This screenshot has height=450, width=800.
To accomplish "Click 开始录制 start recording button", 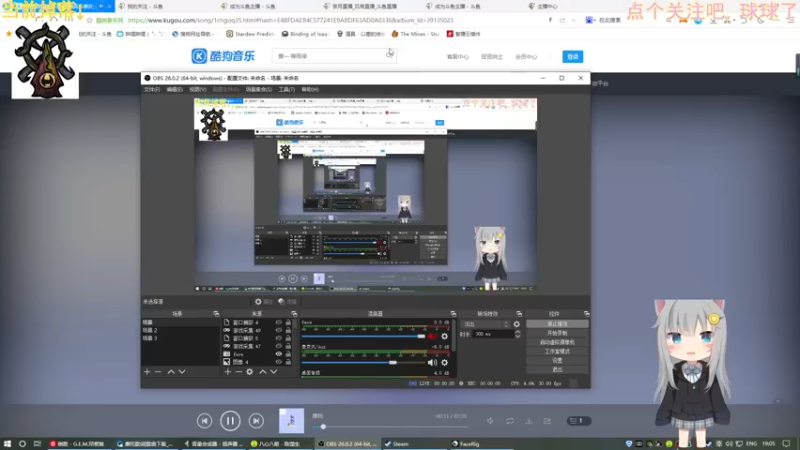I will (557, 333).
